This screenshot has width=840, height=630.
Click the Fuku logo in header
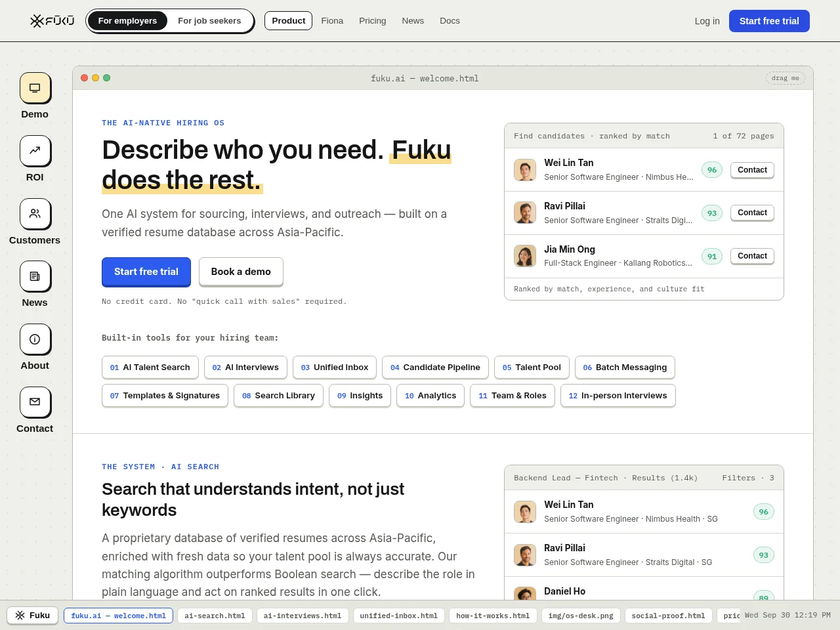[x=52, y=21]
